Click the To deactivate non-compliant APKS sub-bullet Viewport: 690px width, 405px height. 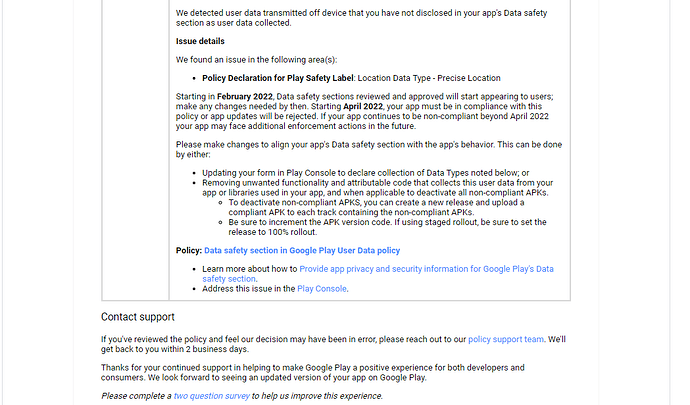376,207
